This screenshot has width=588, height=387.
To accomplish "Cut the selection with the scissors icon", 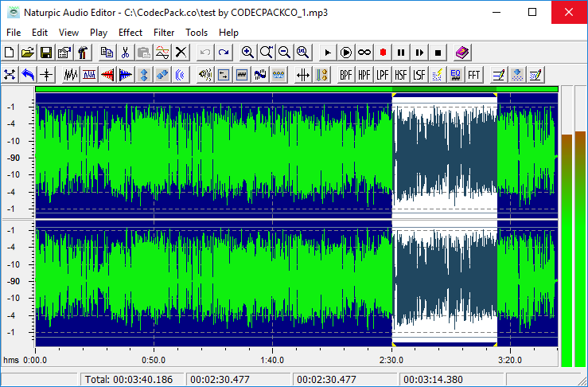I will click(125, 53).
